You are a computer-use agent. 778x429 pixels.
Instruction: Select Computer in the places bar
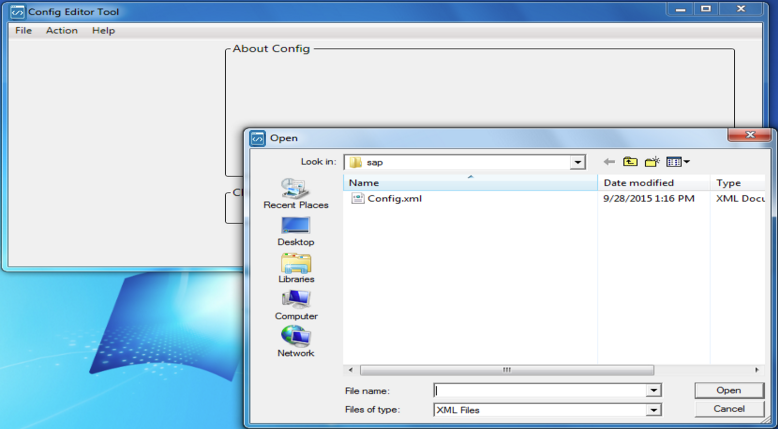pyautogui.click(x=295, y=301)
